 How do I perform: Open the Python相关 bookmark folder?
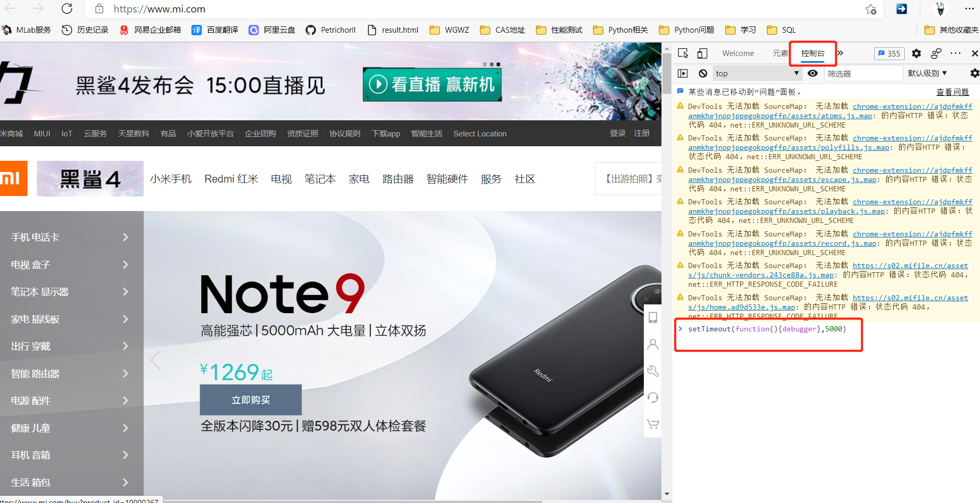(x=620, y=30)
